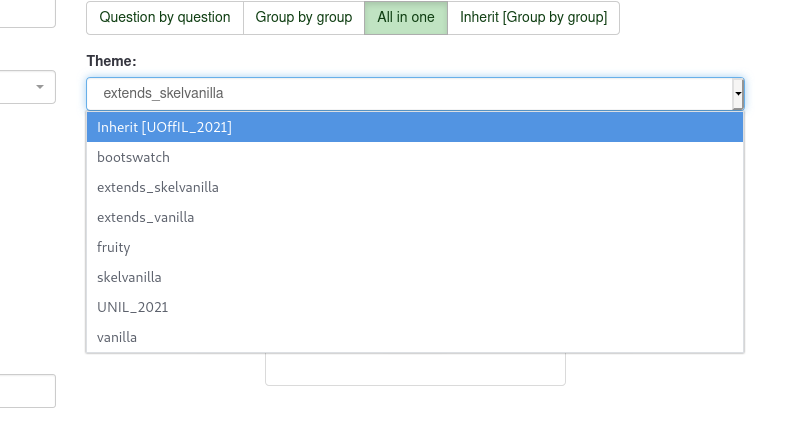
Task: Click the Theme dropdown arrow
Action: point(738,94)
